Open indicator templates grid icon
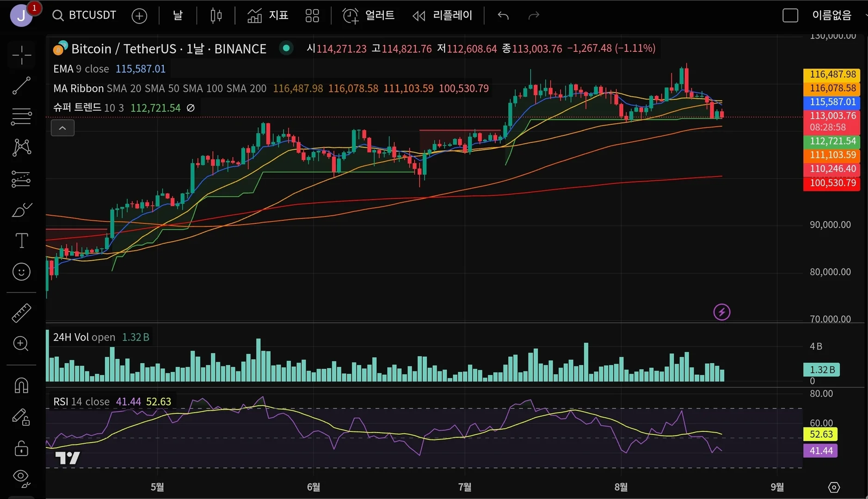The width and height of the screenshot is (868, 499). pos(312,16)
